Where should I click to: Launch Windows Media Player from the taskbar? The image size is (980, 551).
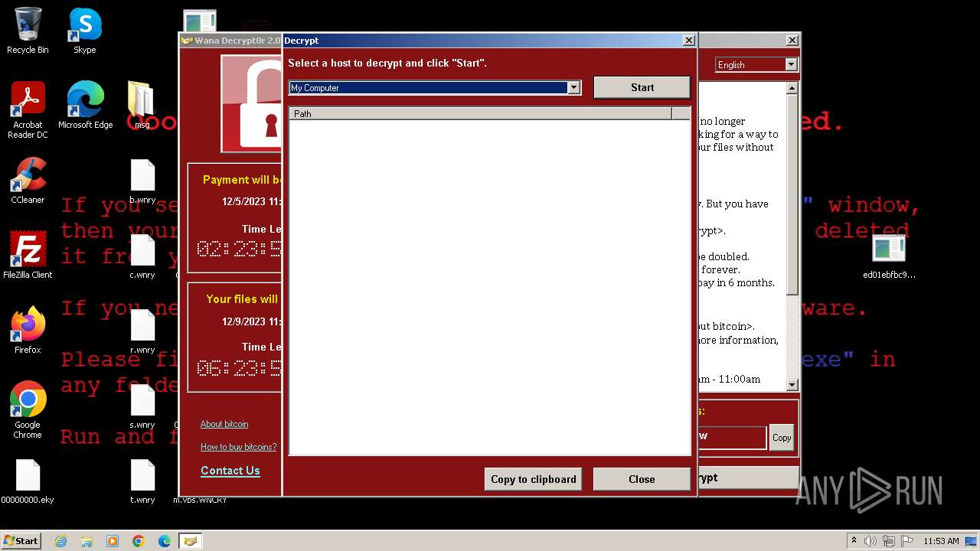click(113, 541)
